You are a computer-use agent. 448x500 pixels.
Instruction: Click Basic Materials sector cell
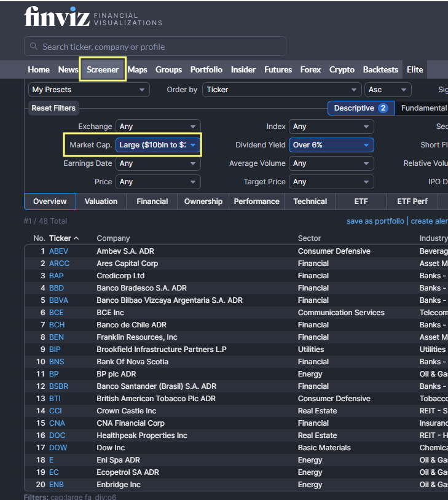(324, 448)
